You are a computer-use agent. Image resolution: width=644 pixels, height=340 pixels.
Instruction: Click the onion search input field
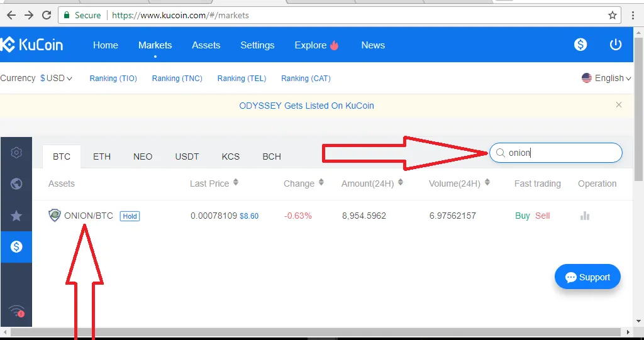556,153
